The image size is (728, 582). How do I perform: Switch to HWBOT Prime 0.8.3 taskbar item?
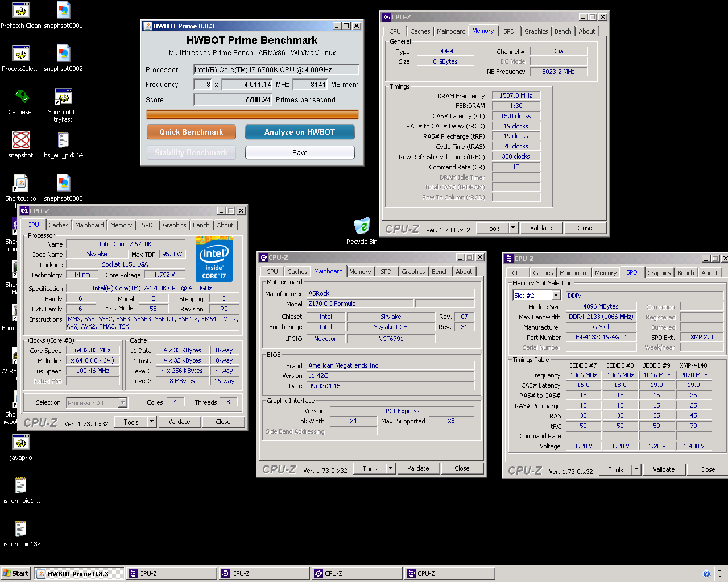tap(79, 573)
